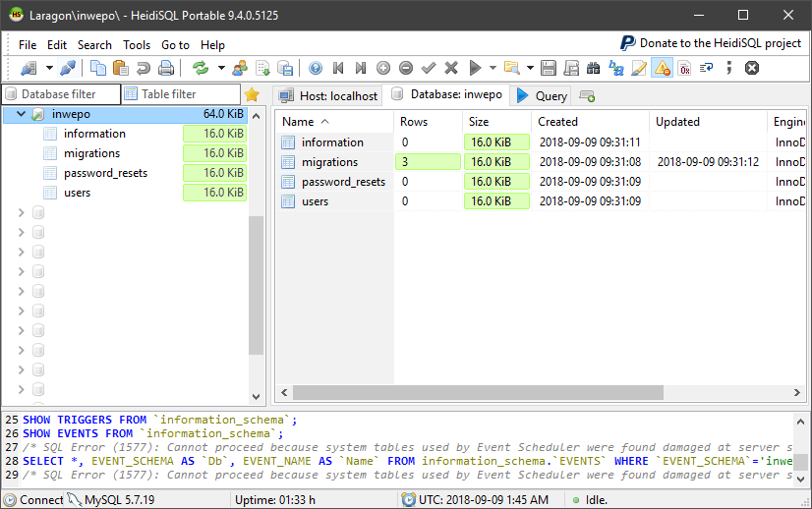Click the Paste clipboard icon
The width and height of the screenshot is (812, 509).
[x=121, y=68]
